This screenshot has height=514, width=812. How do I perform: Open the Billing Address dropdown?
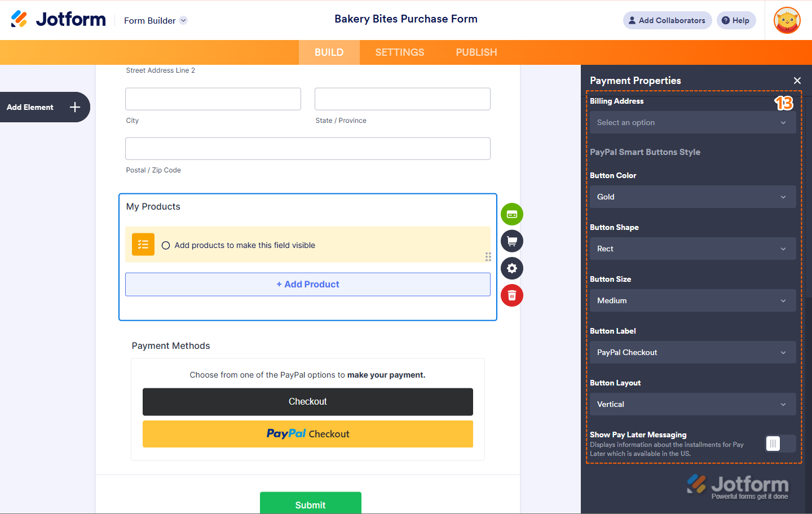(692, 122)
